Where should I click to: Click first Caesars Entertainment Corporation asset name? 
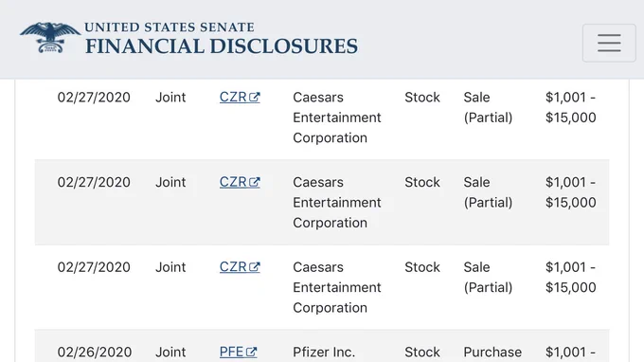pos(337,118)
